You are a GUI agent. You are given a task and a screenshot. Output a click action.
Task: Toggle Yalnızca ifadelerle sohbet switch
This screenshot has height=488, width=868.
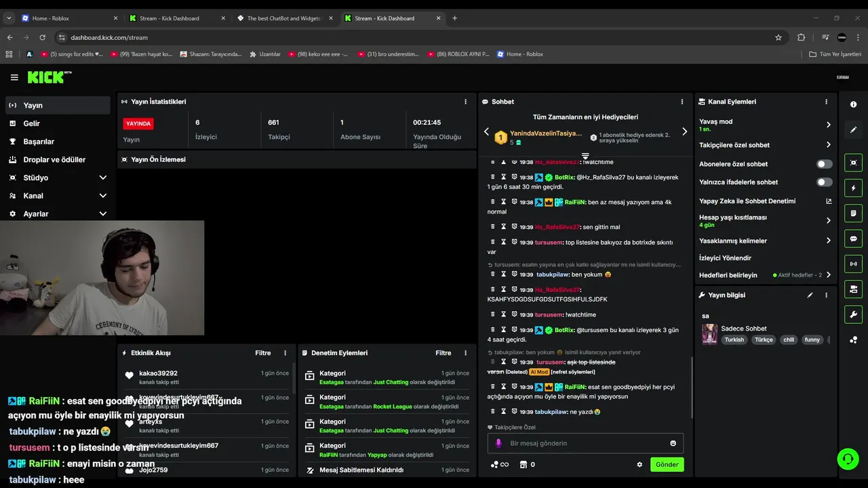824,182
